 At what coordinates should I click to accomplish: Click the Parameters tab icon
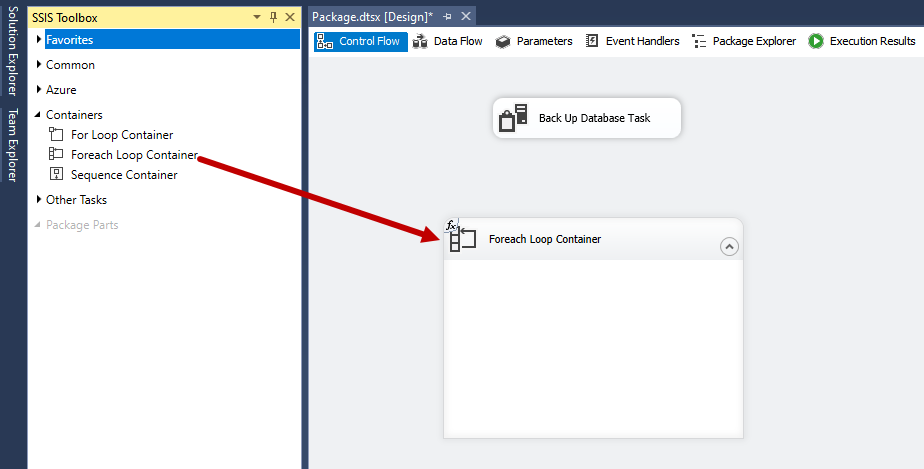pos(503,41)
